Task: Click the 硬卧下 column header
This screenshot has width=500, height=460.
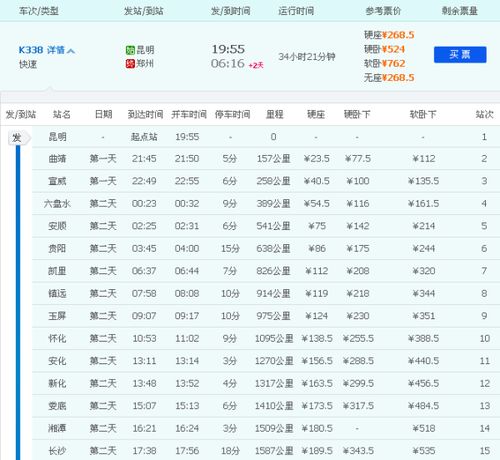Action: (x=357, y=114)
